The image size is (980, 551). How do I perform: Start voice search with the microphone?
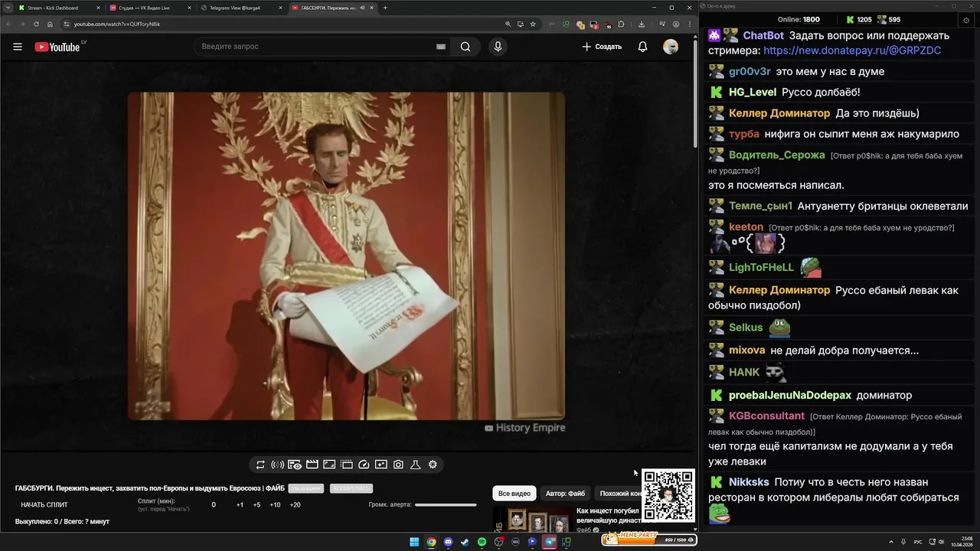tap(498, 47)
